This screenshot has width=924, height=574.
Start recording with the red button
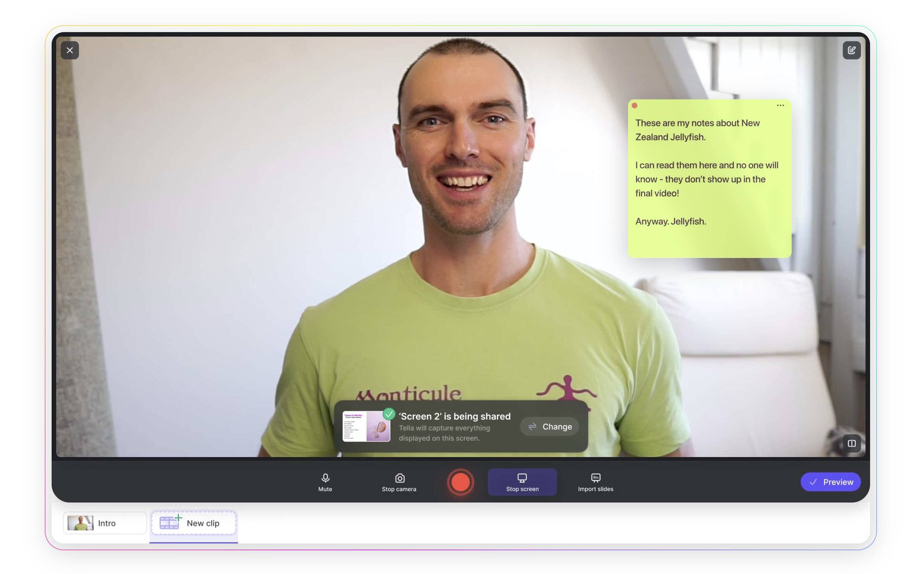coord(460,482)
